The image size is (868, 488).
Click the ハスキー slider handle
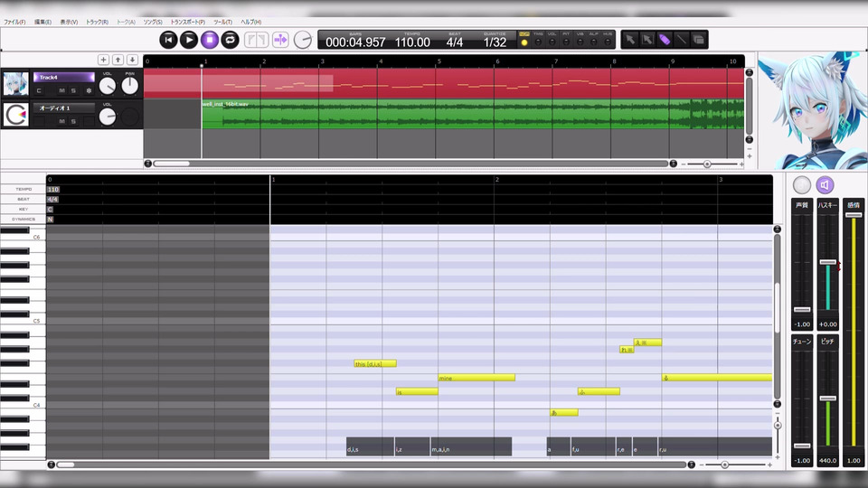[x=827, y=262]
